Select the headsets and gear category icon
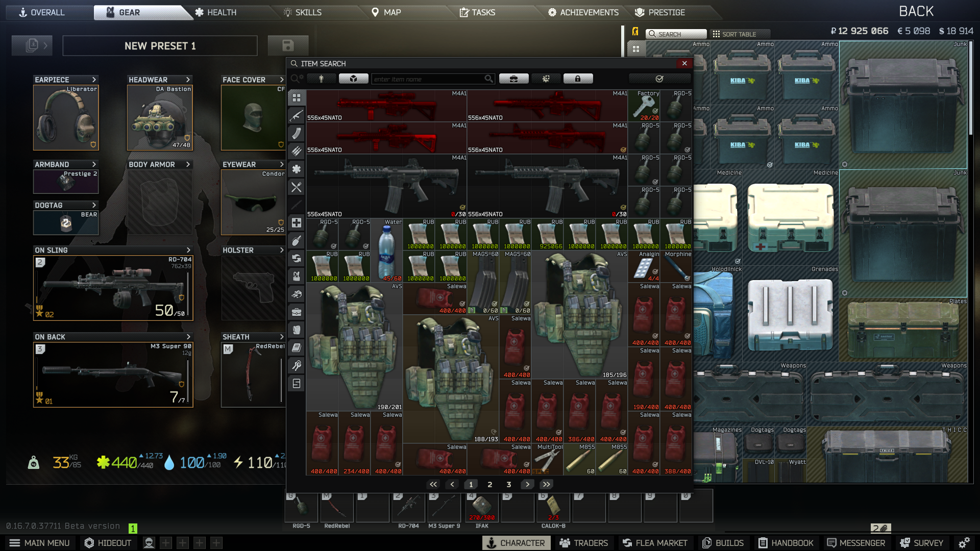980x551 pixels. pyautogui.click(x=296, y=294)
